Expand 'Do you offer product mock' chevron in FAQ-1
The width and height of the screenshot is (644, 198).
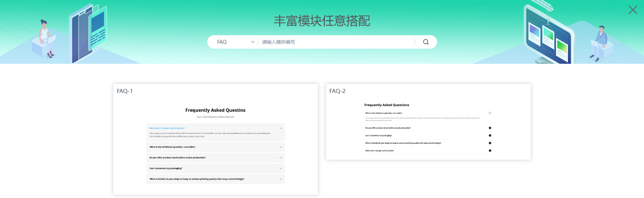click(280, 158)
